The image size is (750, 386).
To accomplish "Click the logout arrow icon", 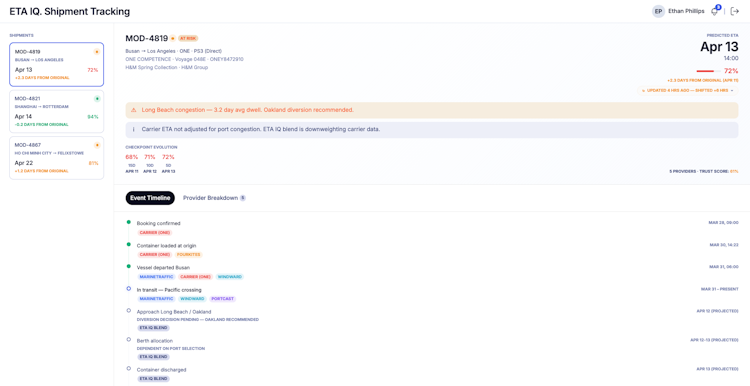I will pos(735,11).
